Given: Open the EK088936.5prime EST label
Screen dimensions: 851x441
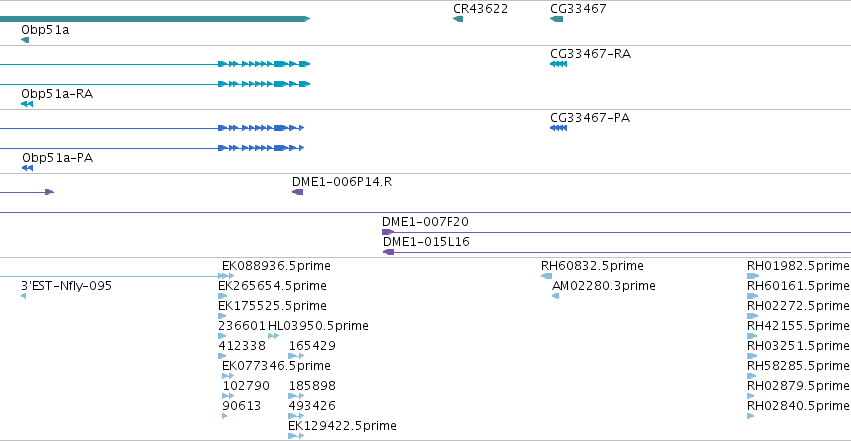Looking at the screenshot, I should point(276,266).
